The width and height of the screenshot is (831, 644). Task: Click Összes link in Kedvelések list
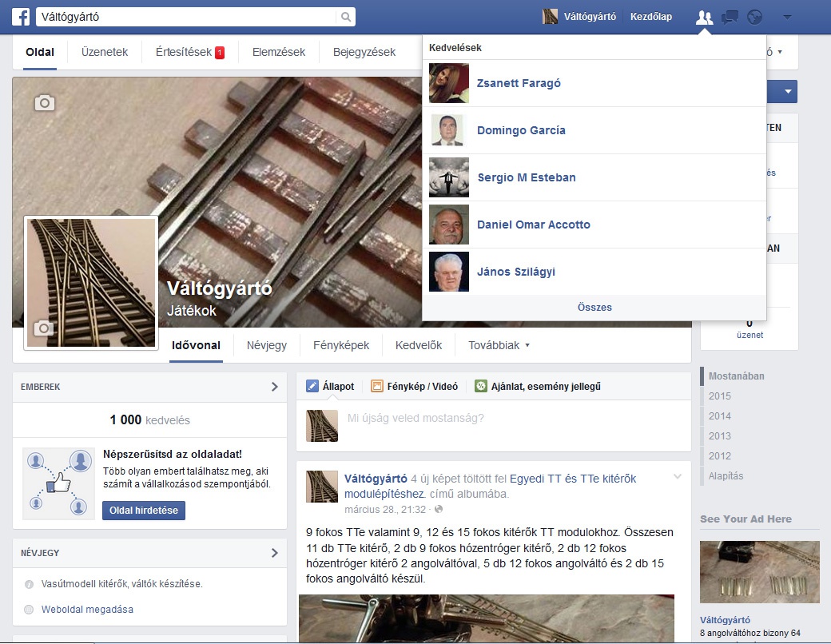pos(594,308)
